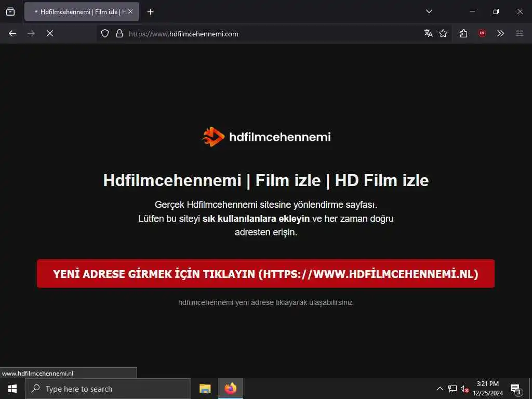Screen dimensions: 532x399
Task: Go back to the previous page
Action: (x=12, y=33)
